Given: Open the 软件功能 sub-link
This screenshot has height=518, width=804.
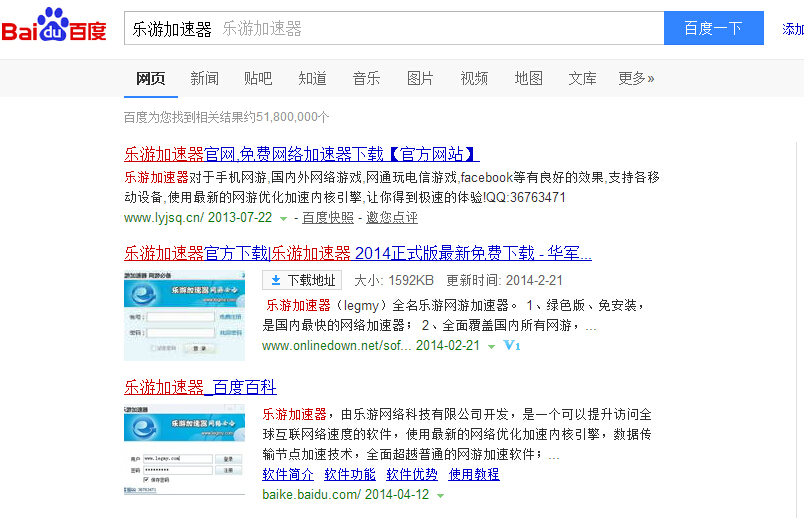Looking at the screenshot, I should point(350,474).
